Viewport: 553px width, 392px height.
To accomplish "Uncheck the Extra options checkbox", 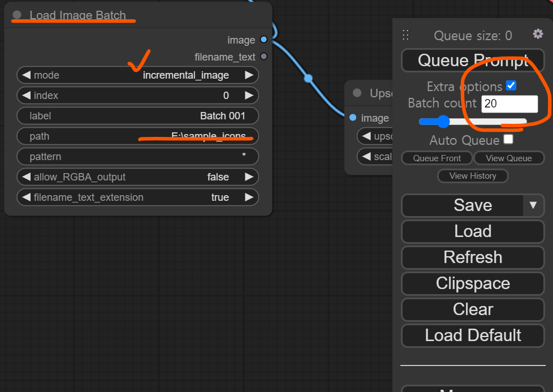I will point(511,86).
